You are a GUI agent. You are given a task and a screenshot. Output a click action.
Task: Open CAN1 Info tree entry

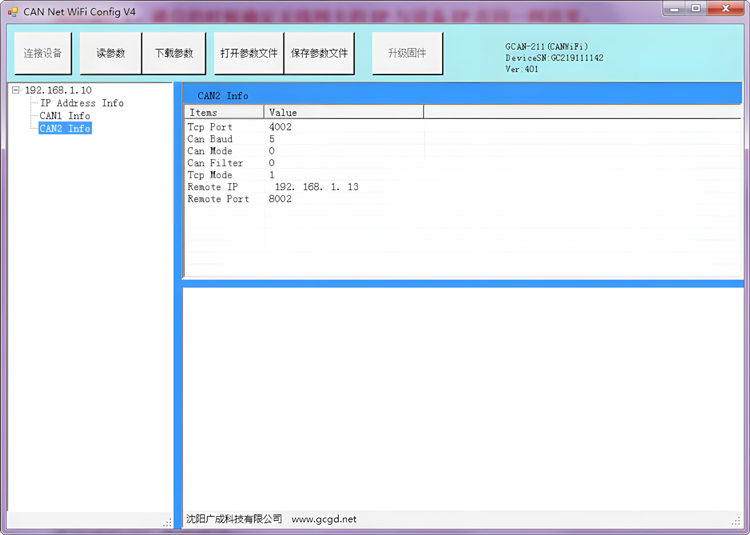pyautogui.click(x=65, y=116)
